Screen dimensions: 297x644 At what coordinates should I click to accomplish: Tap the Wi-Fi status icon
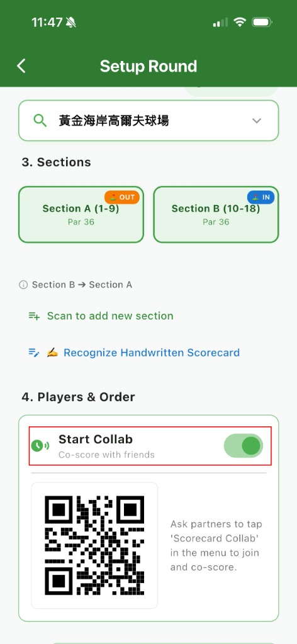pos(240,22)
